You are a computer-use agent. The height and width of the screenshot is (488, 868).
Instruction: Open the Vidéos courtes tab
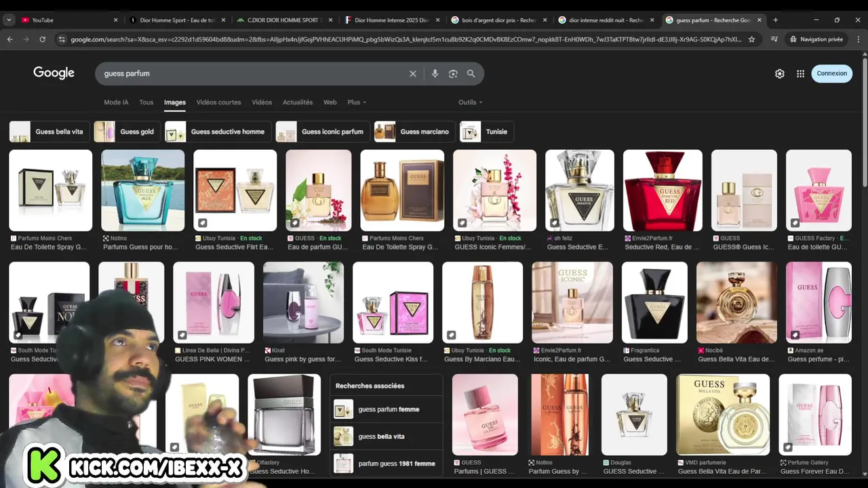coord(218,102)
